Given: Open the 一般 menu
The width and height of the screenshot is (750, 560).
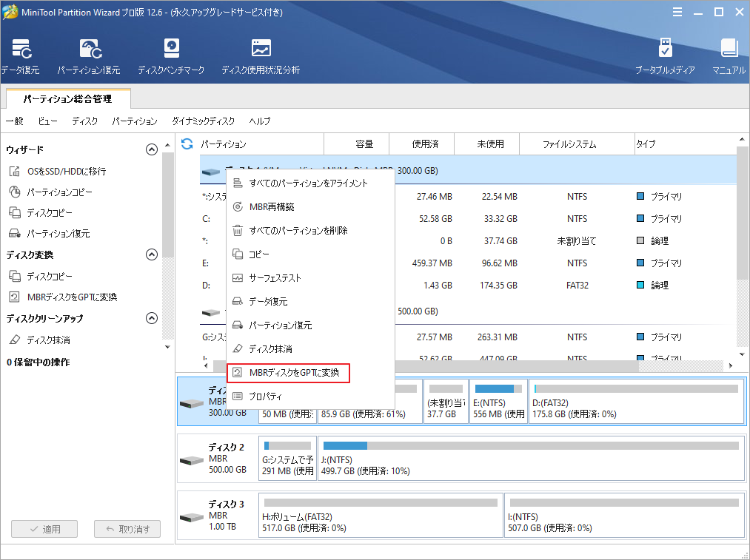Looking at the screenshot, I should click(x=15, y=121).
